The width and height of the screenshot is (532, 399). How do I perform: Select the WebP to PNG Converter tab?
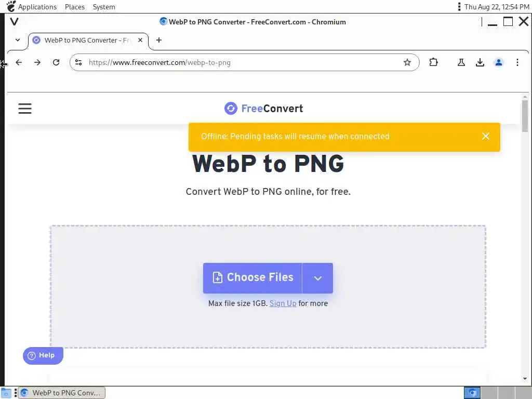click(88, 41)
